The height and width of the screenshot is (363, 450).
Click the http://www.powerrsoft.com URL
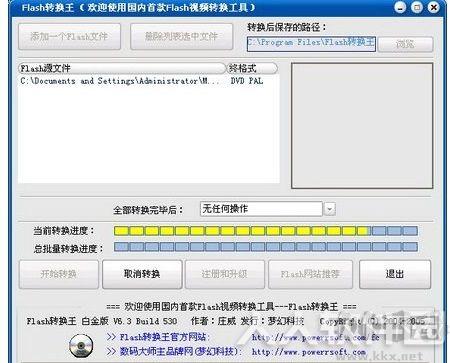309,352
